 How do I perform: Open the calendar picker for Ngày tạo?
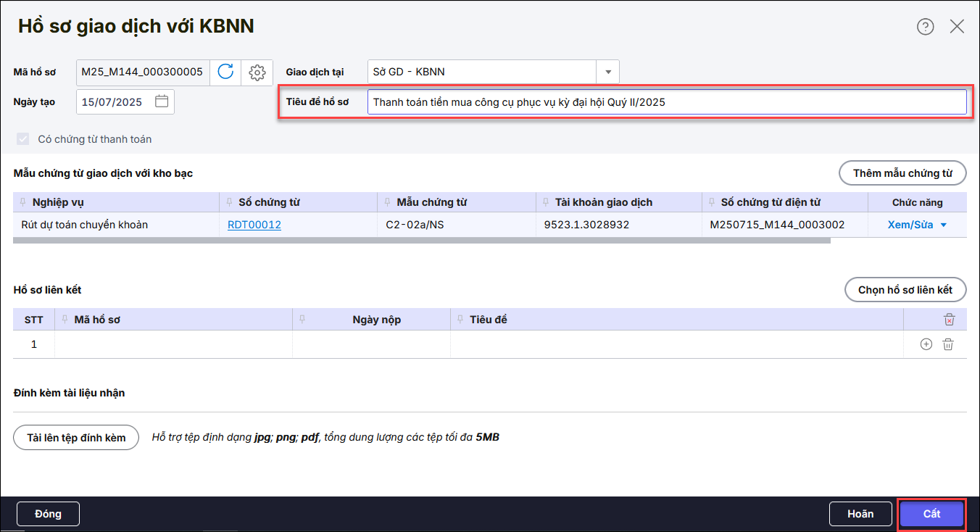tap(162, 101)
